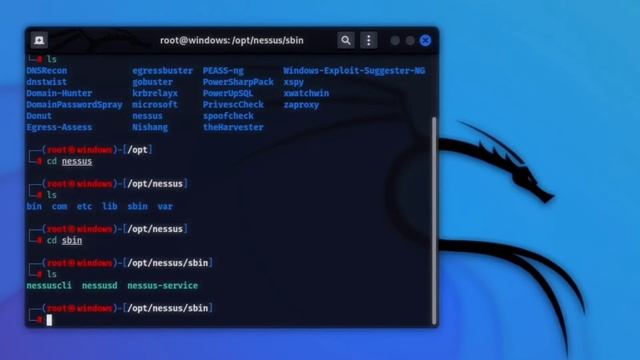This screenshot has width=640, height=360.
Task: Click the Nishang directory name
Action: click(150, 127)
